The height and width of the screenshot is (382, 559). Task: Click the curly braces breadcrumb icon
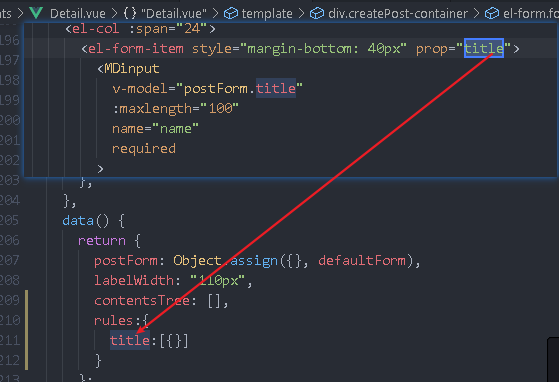[130, 14]
